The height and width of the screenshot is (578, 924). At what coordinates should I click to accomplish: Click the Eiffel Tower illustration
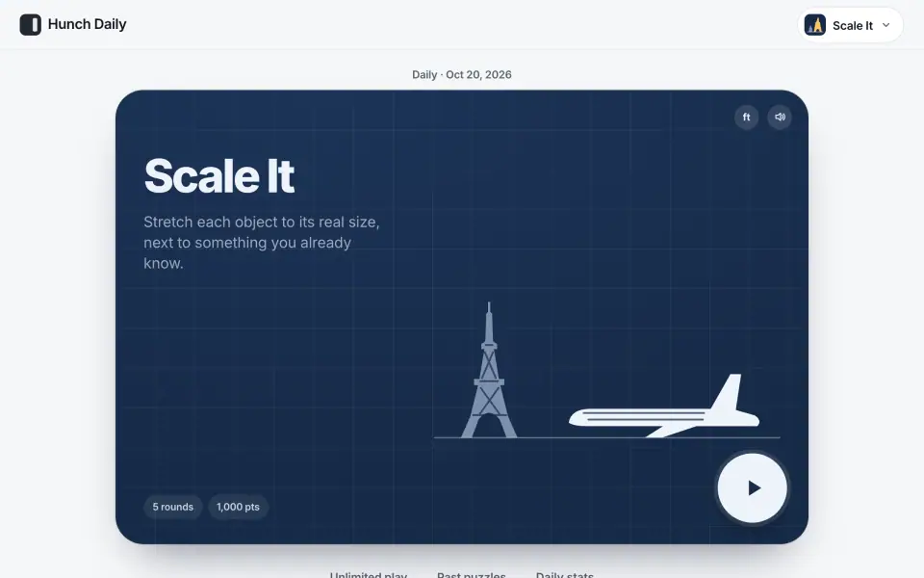[489, 370]
